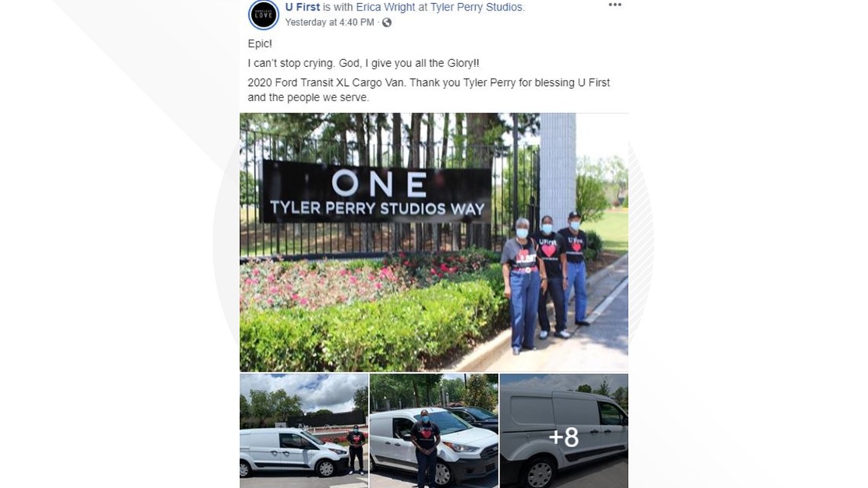Click the public globe privacy icon

click(386, 23)
